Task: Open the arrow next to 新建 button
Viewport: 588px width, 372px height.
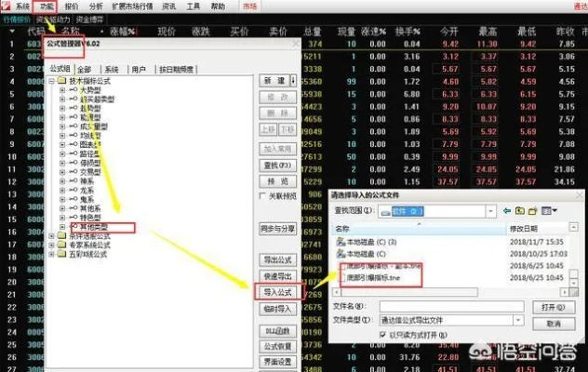Action: (x=293, y=81)
